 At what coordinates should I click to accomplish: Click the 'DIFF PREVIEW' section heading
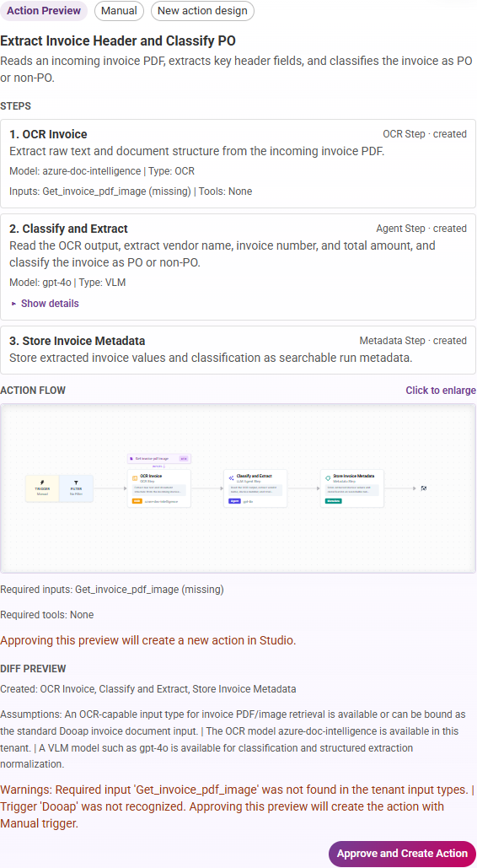[33, 669]
